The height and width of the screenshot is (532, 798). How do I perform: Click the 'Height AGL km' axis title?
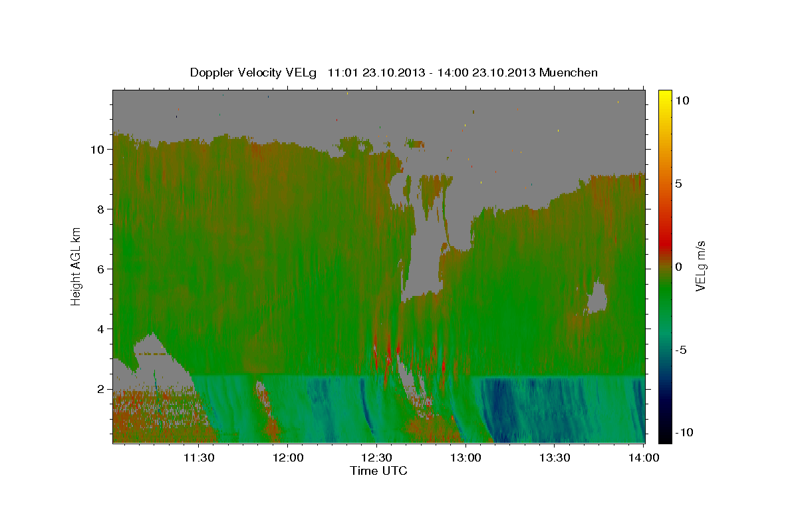click(x=76, y=265)
